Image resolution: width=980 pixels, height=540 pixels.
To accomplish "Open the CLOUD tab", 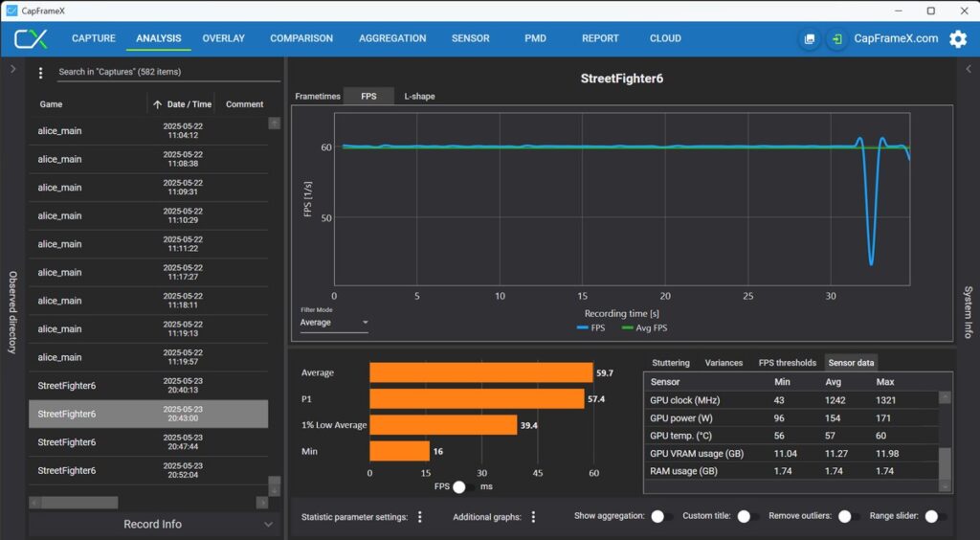I will tap(665, 38).
